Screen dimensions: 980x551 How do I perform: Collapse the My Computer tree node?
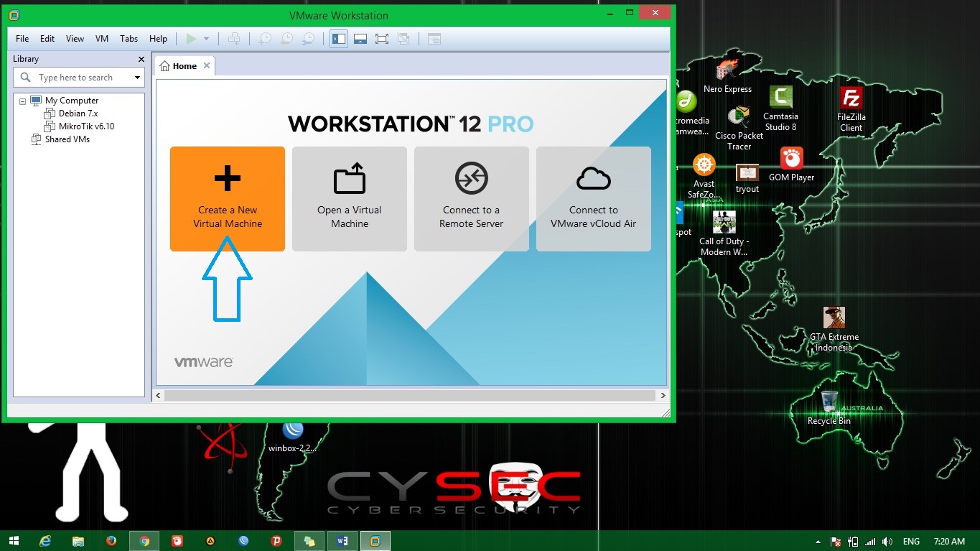point(23,101)
